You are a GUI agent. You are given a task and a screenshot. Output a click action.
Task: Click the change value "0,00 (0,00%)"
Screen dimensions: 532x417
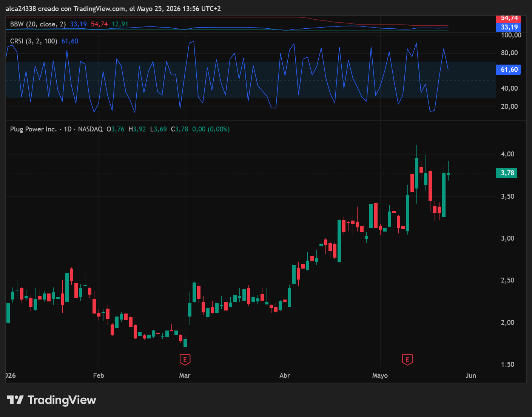click(x=211, y=129)
